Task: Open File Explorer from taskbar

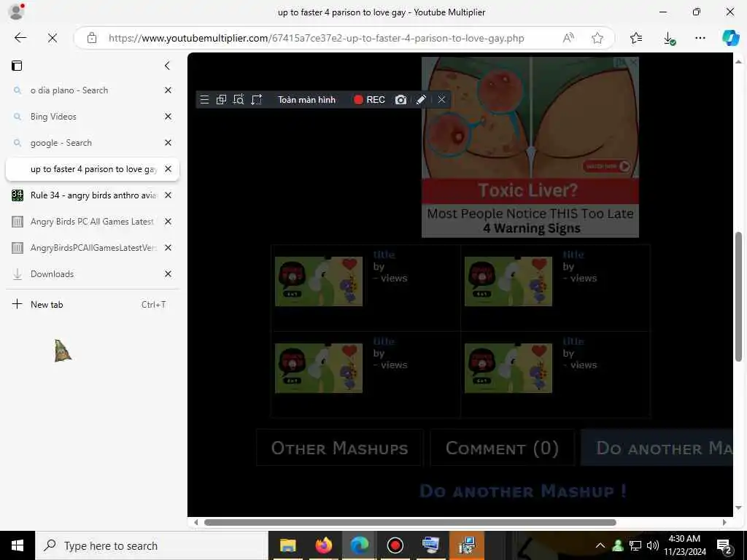Action: pyautogui.click(x=287, y=545)
